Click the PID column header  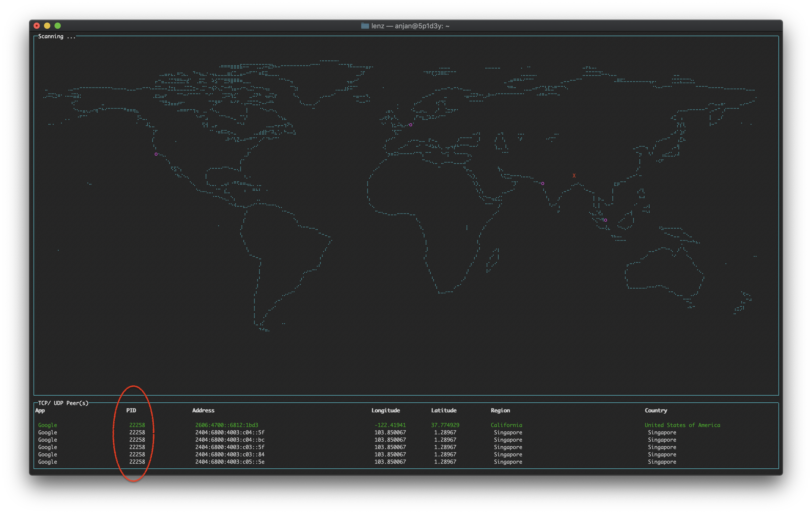pos(131,411)
